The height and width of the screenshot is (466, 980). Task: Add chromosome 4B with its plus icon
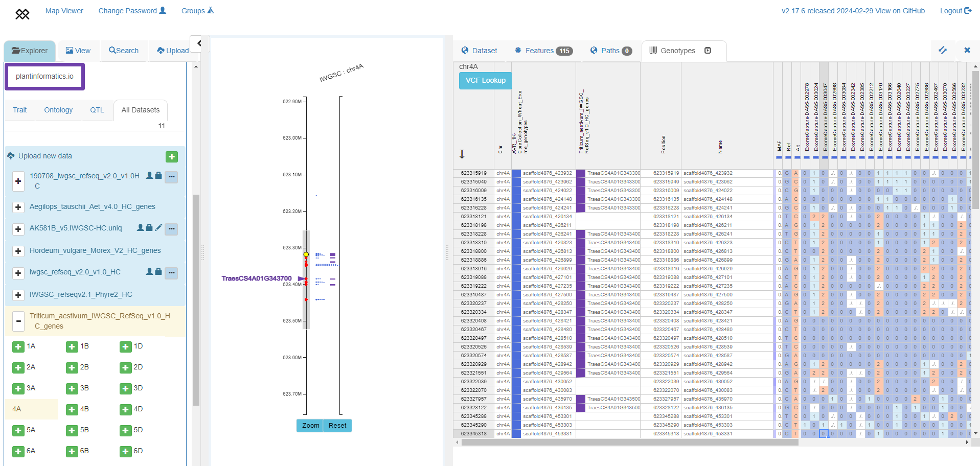click(x=72, y=410)
